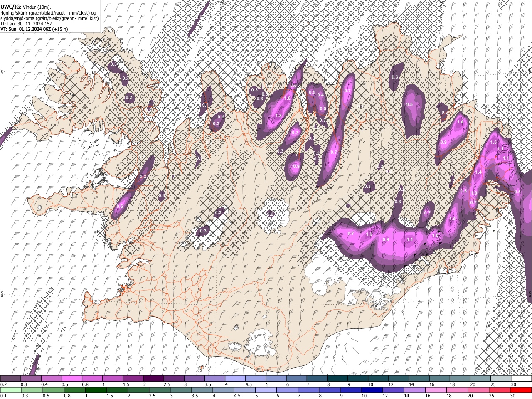Pick lower legend bright red swatch after 30
532x399 pixels.
click(520, 390)
